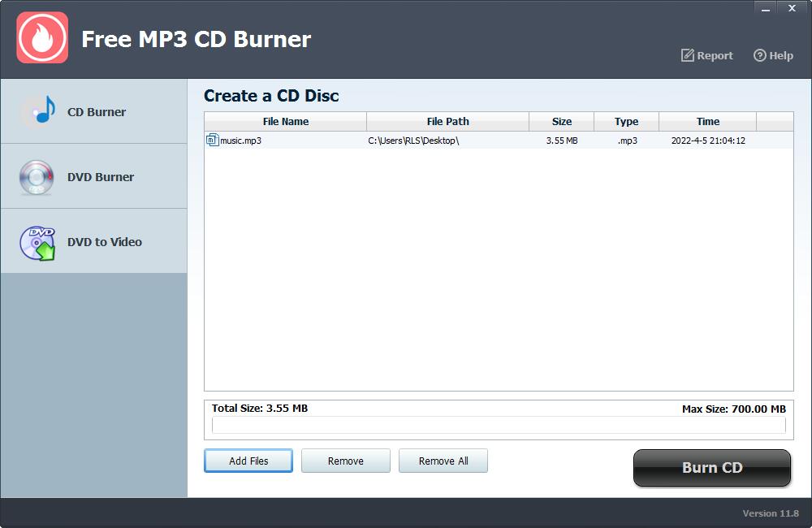Click the disc capacity progress bar

click(x=499, y=425)
